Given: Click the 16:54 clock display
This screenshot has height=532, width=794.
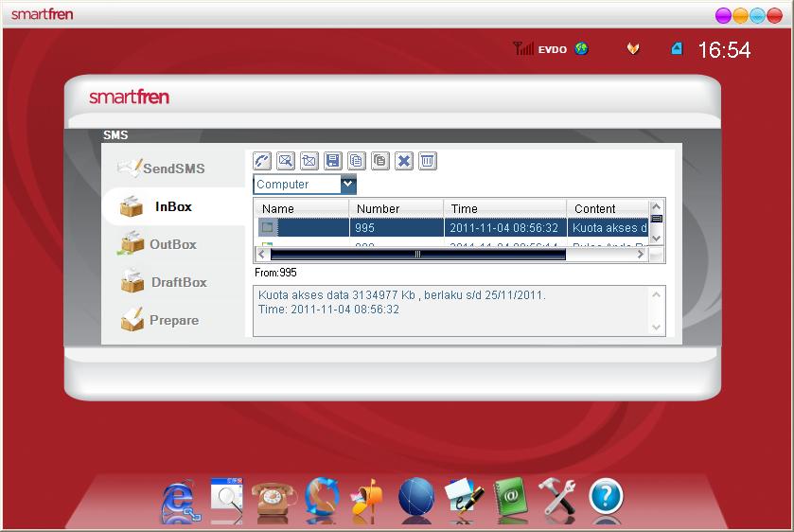Looking at the screenshot, I should tap(724, 49).
